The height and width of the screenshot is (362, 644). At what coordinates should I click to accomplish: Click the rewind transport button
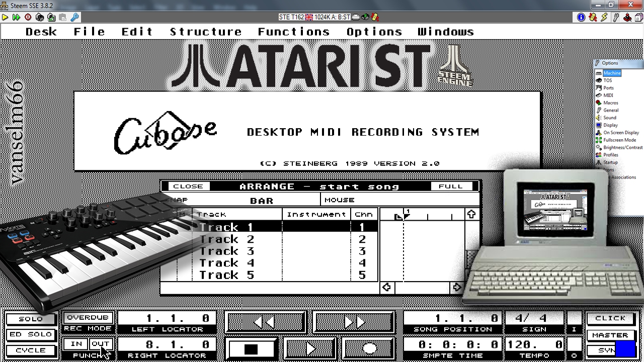(x=265, y=322)
